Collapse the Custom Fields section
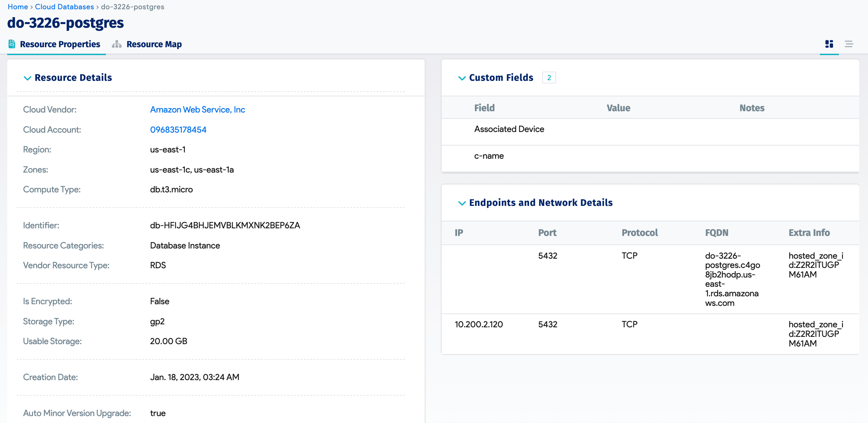The height and width of the screenshot is (423, 868). pos(462,78)
